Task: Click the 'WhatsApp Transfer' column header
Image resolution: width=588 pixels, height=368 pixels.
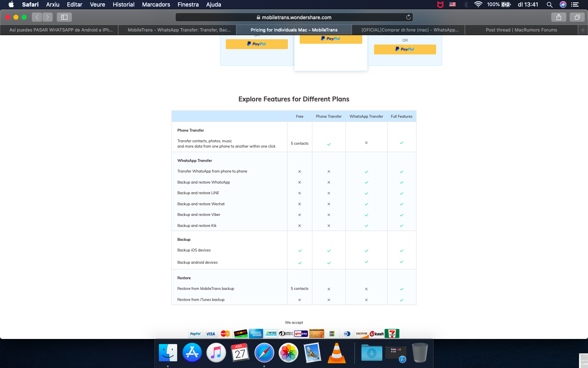Action: pyautogui.click(x=366, y=117)
